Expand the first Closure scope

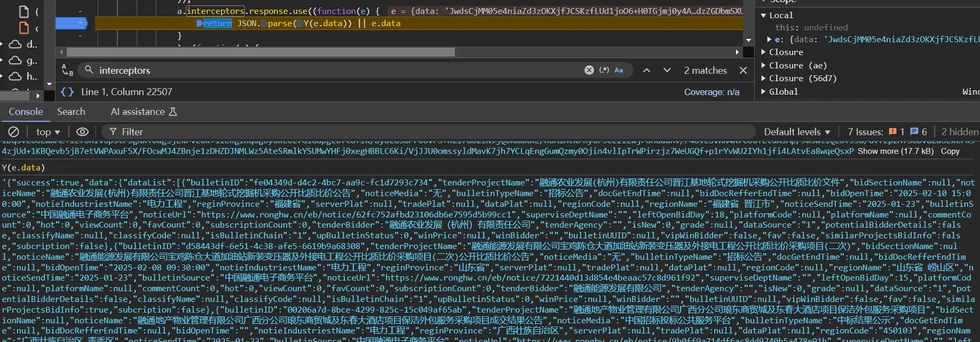(763, 52)
